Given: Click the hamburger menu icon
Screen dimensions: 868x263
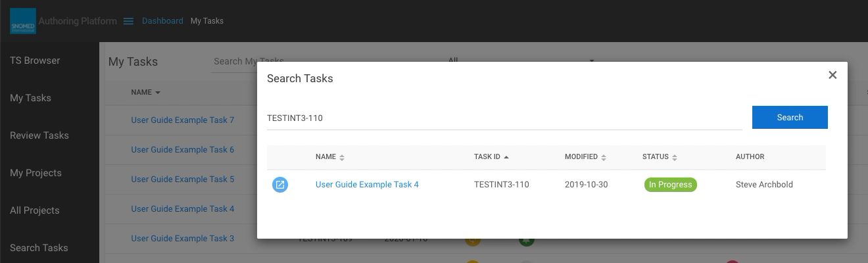Looking at the screenshot, I should click(x=129, y=21).
